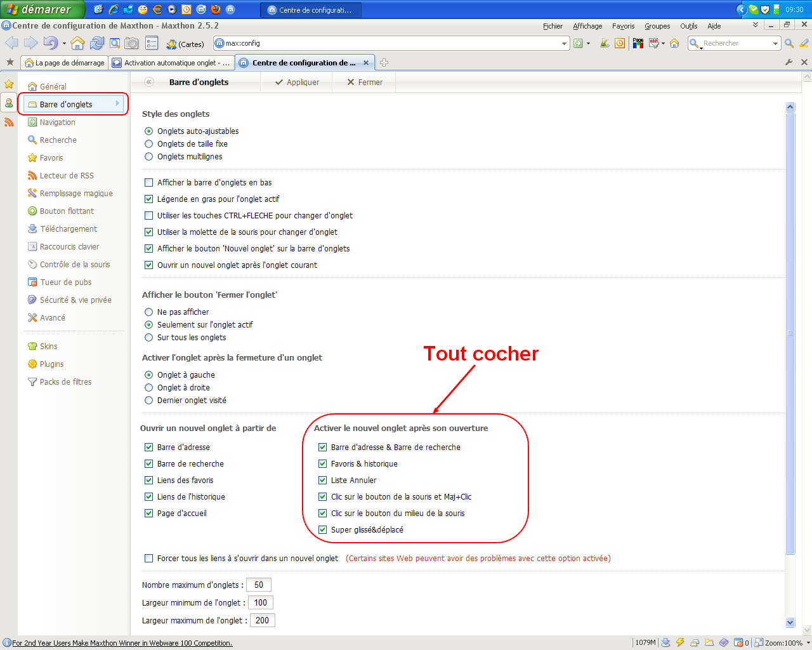This screenshot has width=812, height=650.
Task: Open the Outils menu
Action: click(688, 26)
